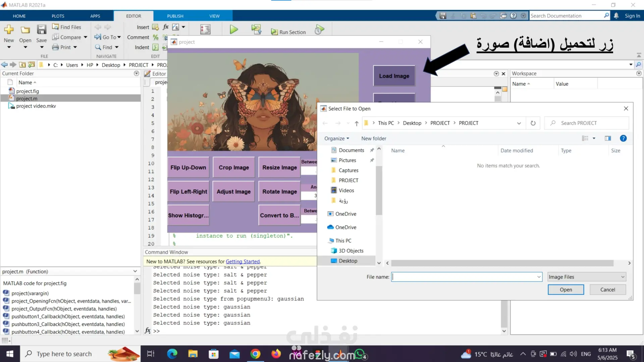This screenshot has width=644, height=362.
Task: Click the green Run button
Action: [234, 30]
